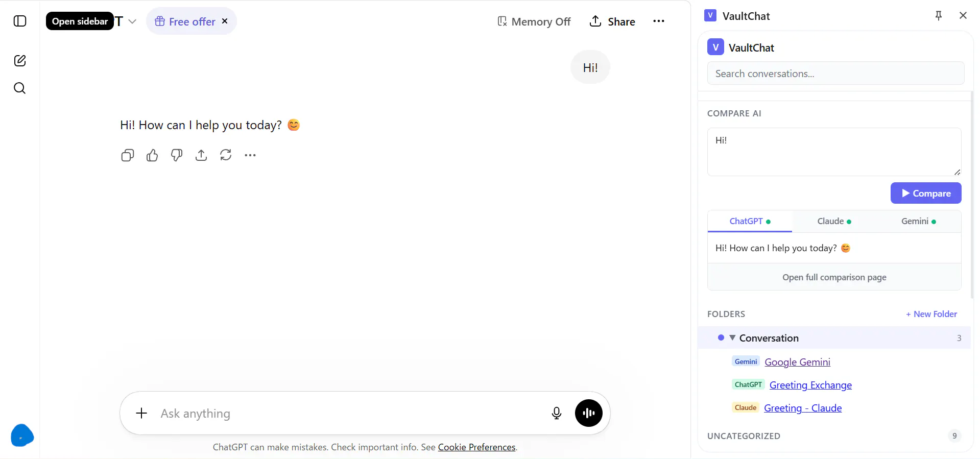Open chat search magnifier icon
Viewport: 980px width, 459px height.
click(20, 88)
